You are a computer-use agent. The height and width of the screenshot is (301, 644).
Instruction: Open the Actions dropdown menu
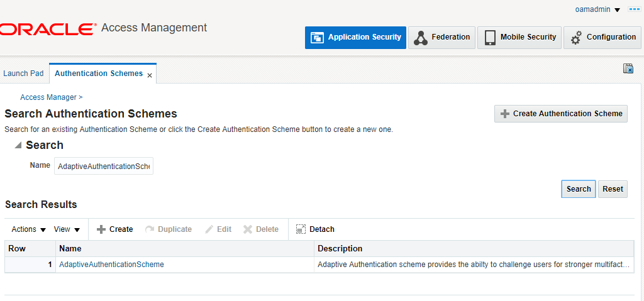click(29, 229)
